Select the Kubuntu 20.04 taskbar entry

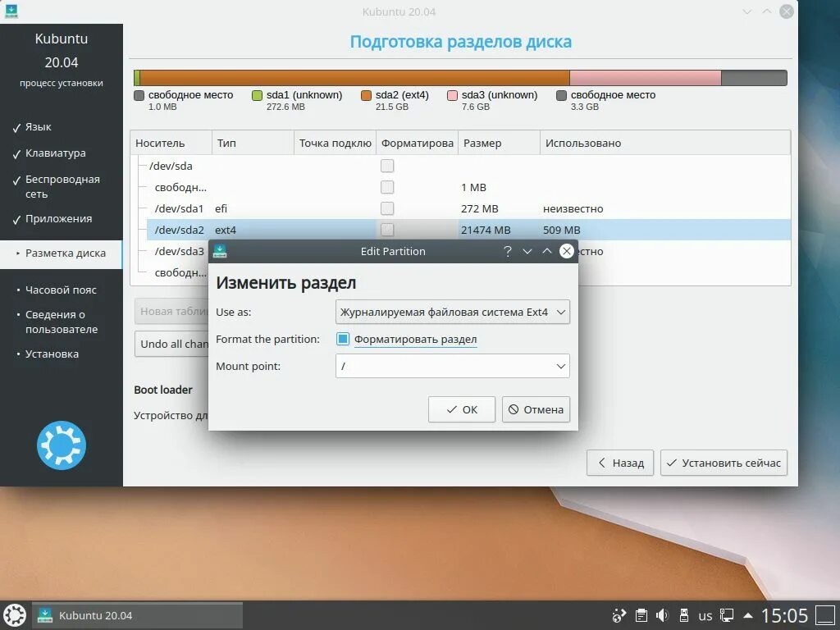[138, 615]
